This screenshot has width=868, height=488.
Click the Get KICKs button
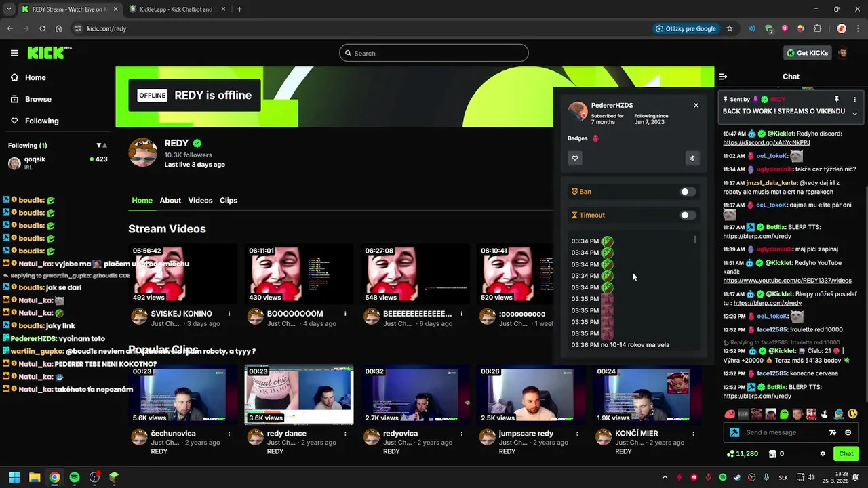(807, 53)
